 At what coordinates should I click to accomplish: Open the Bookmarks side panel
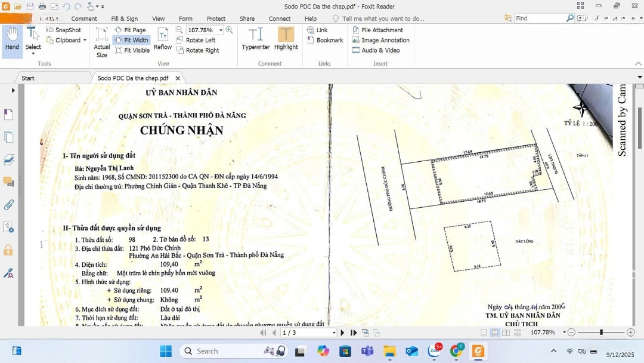[8, 114]
